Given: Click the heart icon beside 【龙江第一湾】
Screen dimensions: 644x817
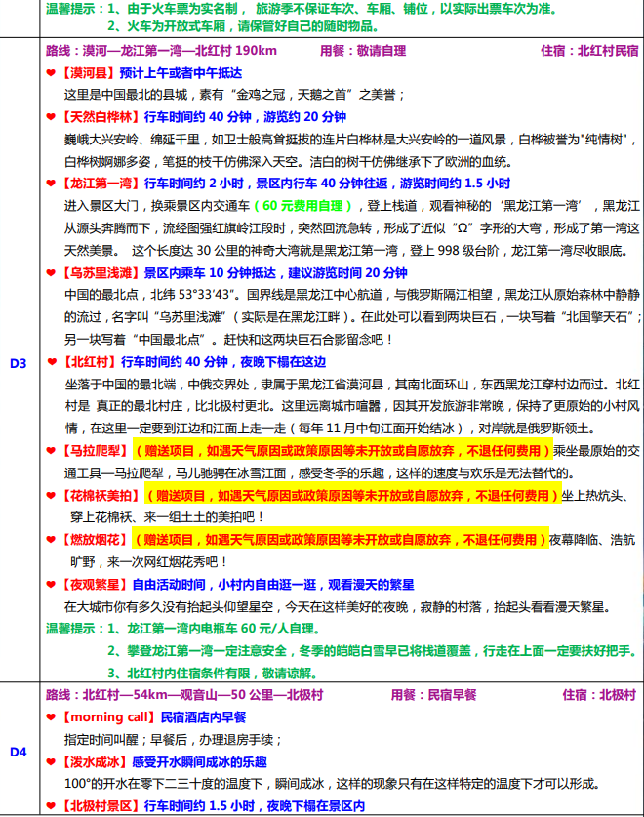Looking at the screenshot, I should [52, 184].
